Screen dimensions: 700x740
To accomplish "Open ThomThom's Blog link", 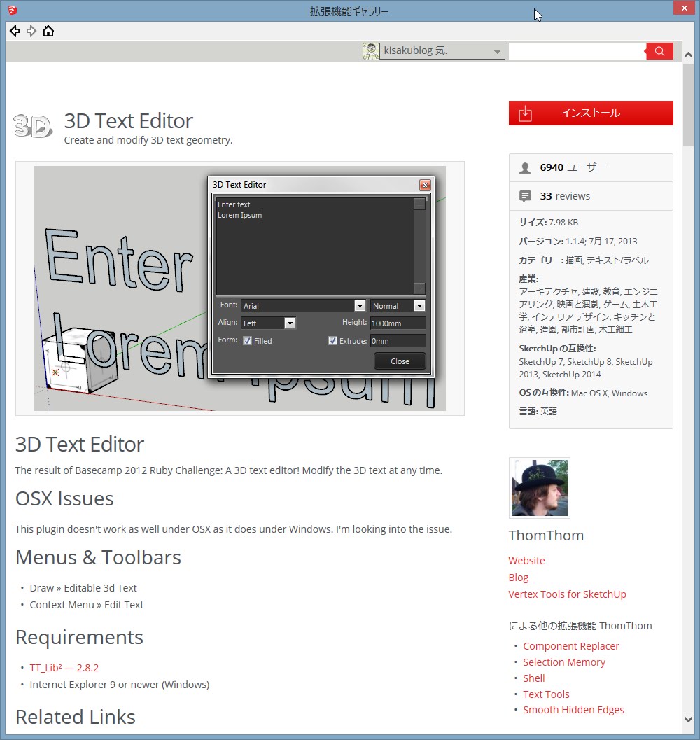I will click(518, 578).
